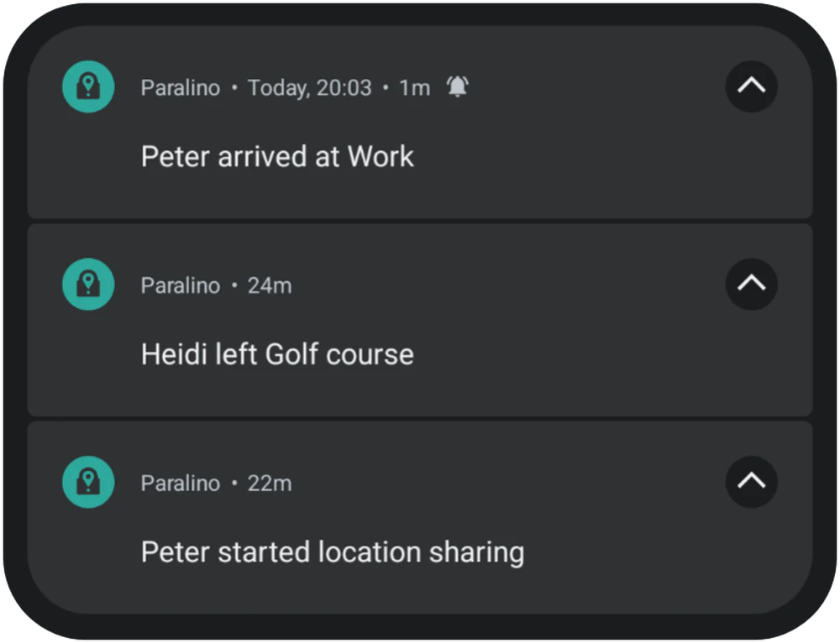Click Paralino app name beside 24m
The height and width of the screenshot is (643, 840).
181,286
